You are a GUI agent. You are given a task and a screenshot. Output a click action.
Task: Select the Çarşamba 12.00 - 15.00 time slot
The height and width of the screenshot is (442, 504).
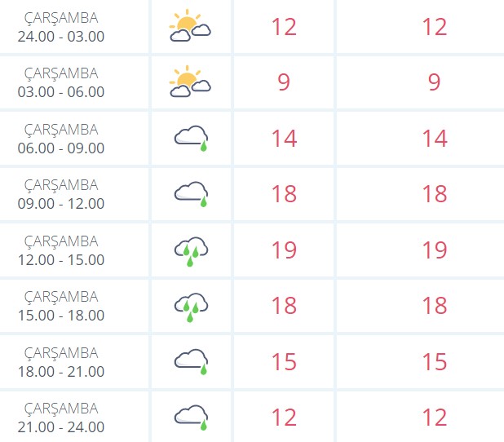pos(61,250)
